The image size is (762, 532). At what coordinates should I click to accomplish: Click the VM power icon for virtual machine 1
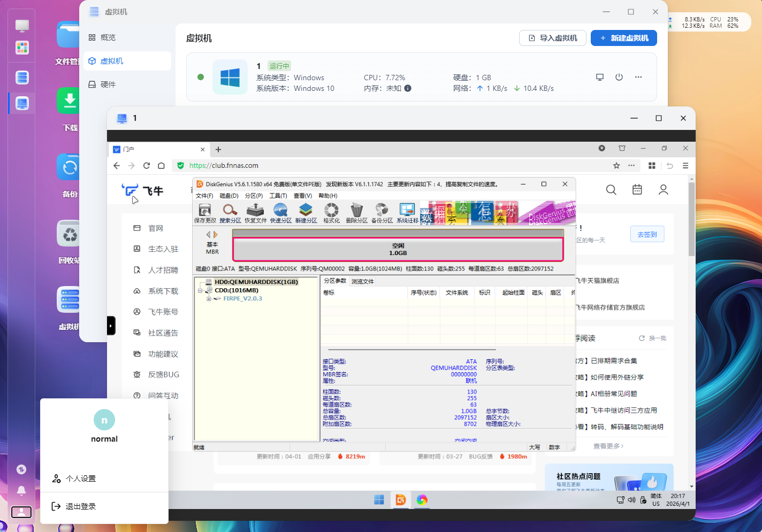pyautogui.click(x=619, y=77)
